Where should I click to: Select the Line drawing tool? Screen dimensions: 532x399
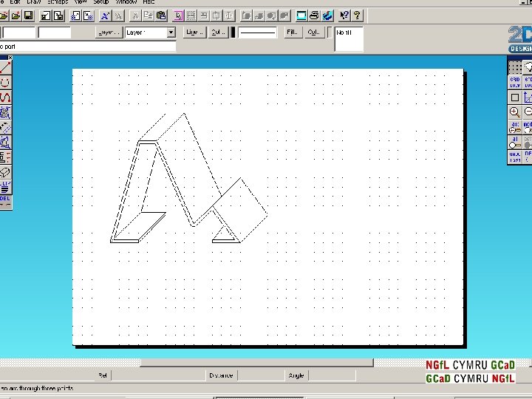[5, 68]
